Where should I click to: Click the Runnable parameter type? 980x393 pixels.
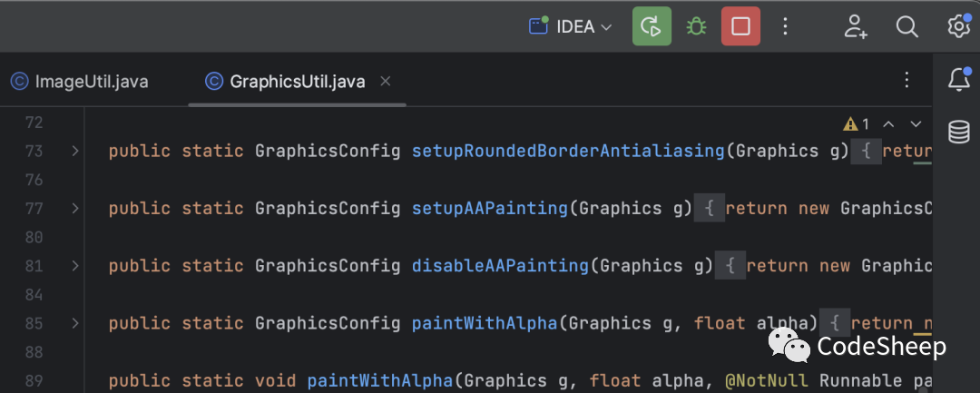(860, 380)
